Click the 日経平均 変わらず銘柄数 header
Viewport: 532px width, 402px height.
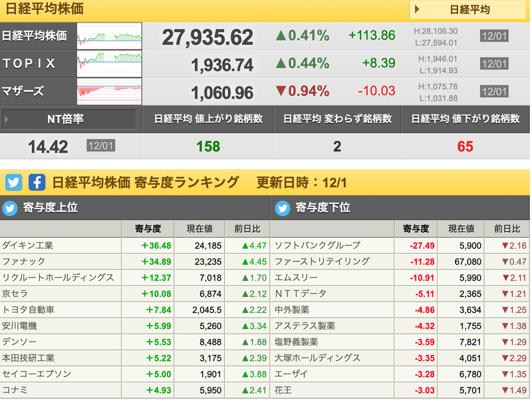pos(337,119)
